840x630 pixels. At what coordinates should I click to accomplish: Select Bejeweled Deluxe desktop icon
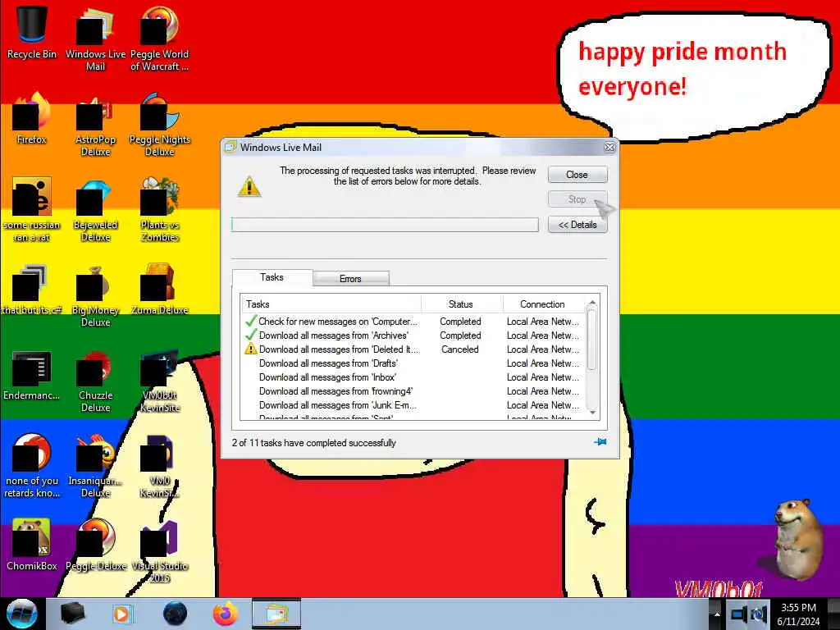tap(95, 209)
